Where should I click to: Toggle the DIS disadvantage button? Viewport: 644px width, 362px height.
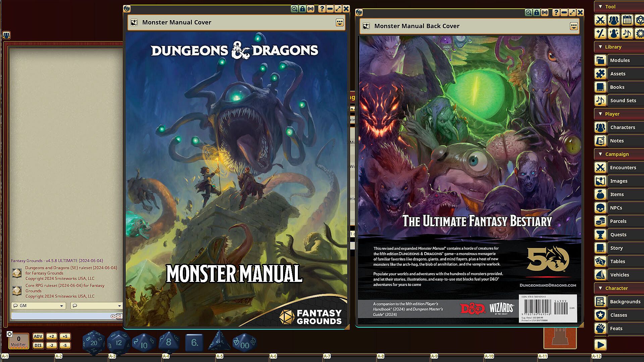38,345
